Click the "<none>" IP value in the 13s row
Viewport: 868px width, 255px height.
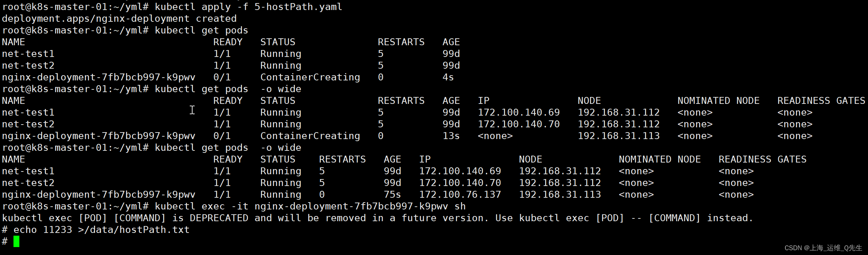[495, 136]
